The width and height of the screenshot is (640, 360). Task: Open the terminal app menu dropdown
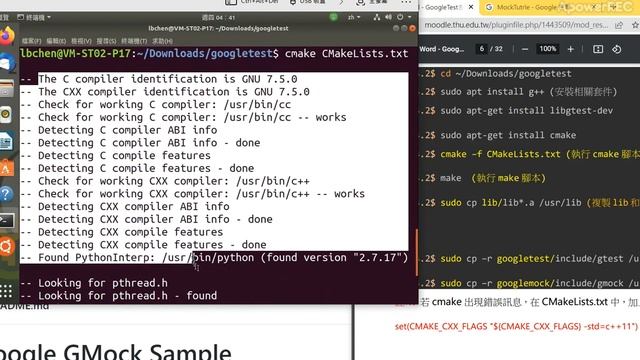pos(34,17)
